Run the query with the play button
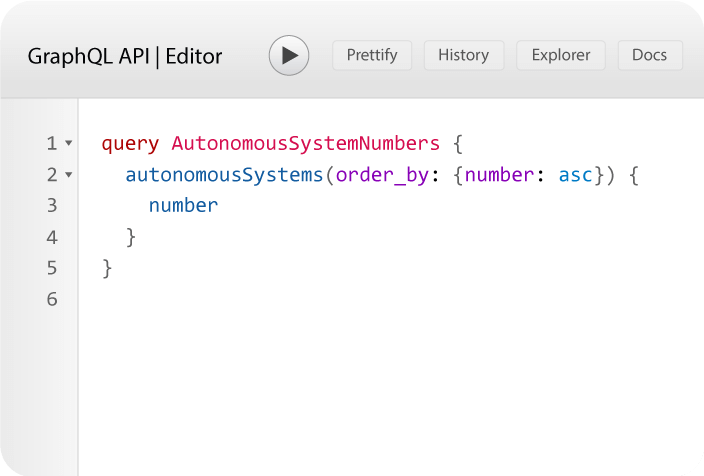This screenshot has height=476, width=704. coord(289,55)
